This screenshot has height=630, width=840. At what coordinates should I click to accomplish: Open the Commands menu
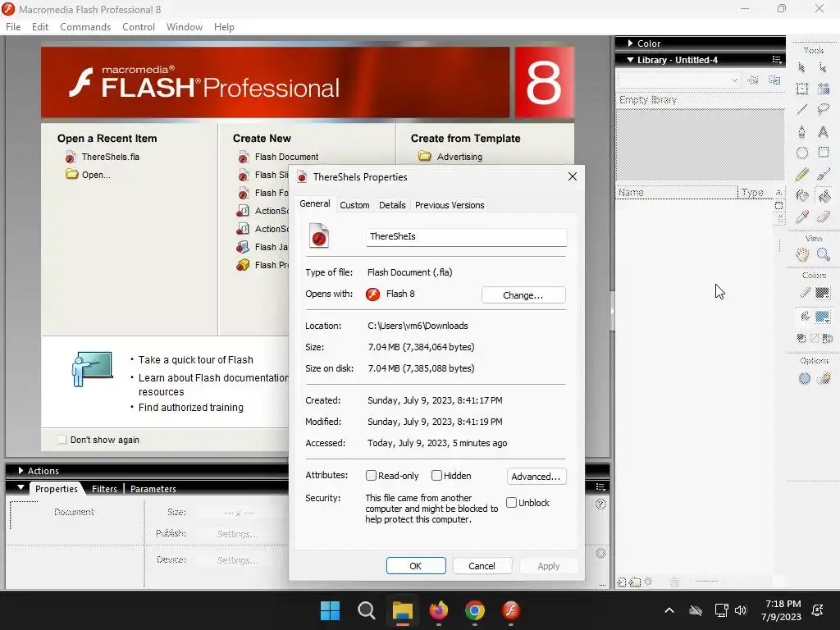pyautogui.click(x=85, y=27)
